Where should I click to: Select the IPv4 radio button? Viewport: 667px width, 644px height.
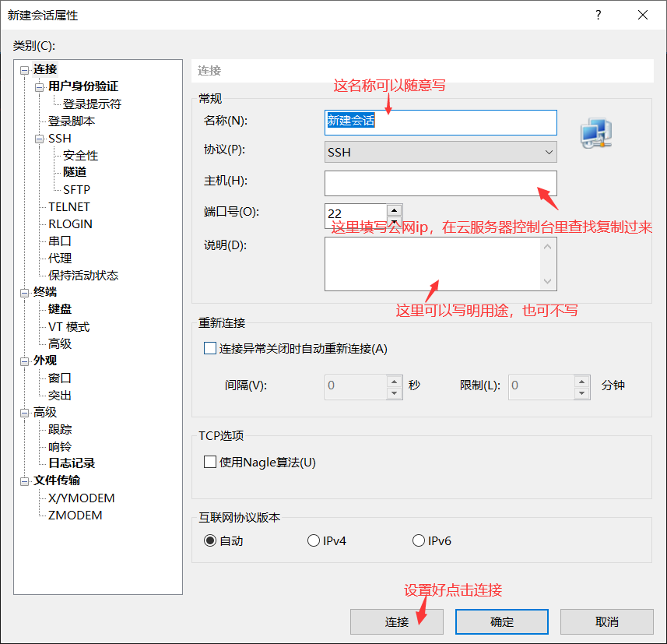click(313, 540)
